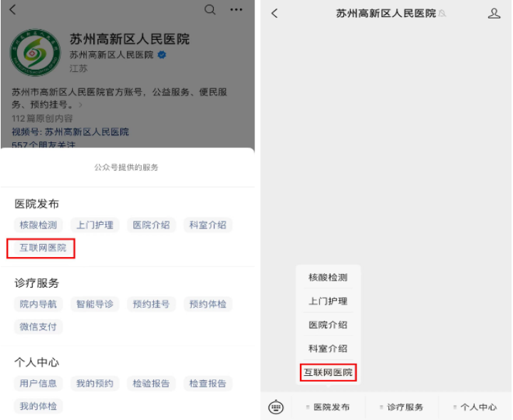Select 上门护理 chip in services sheet

[95, 225]
